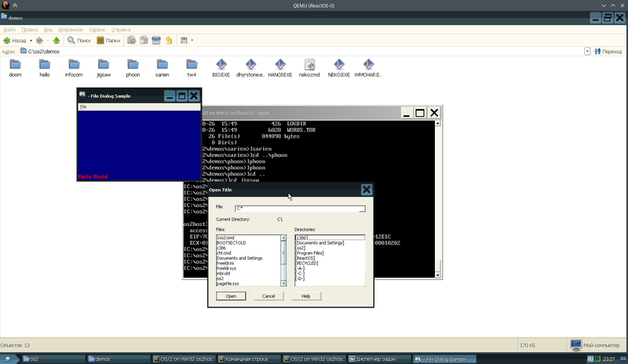Click the Files list scrollbar thumb
The image size is (628, 364).
pos(283,253)
